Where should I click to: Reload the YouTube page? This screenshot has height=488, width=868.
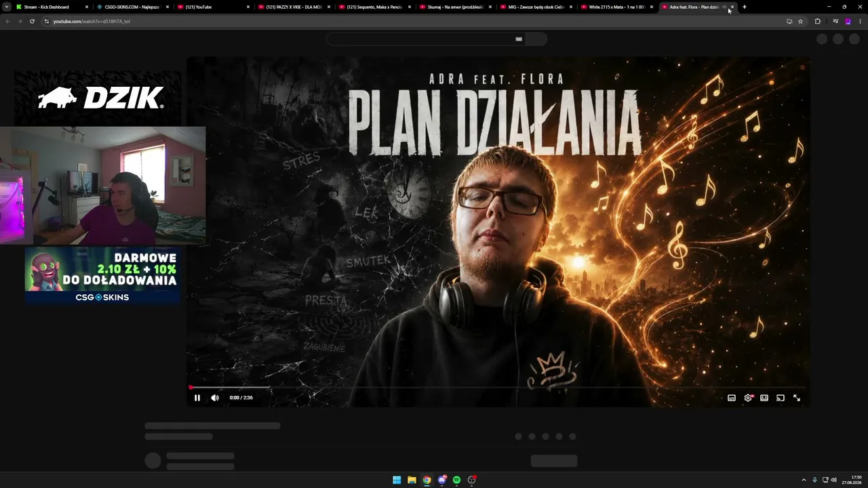point(32,21)
